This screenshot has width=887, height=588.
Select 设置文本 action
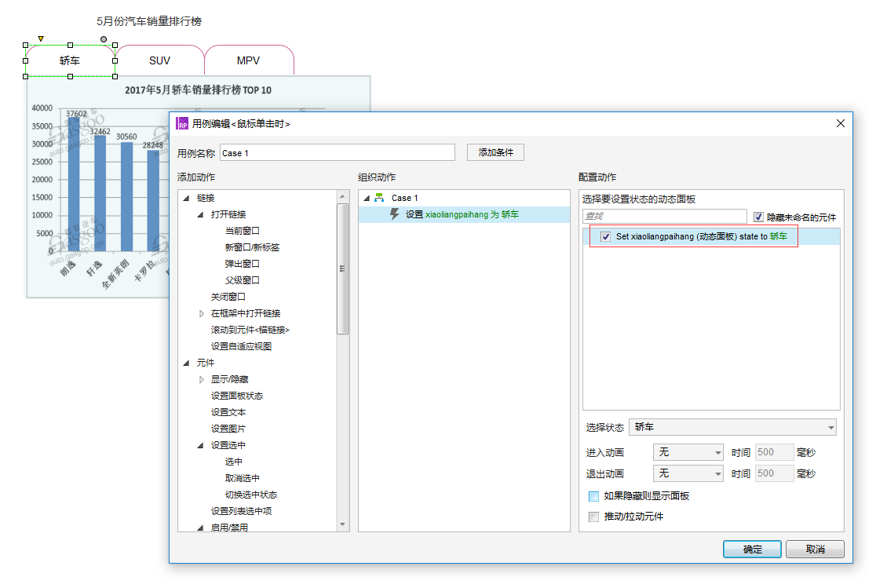pos(228,412)
